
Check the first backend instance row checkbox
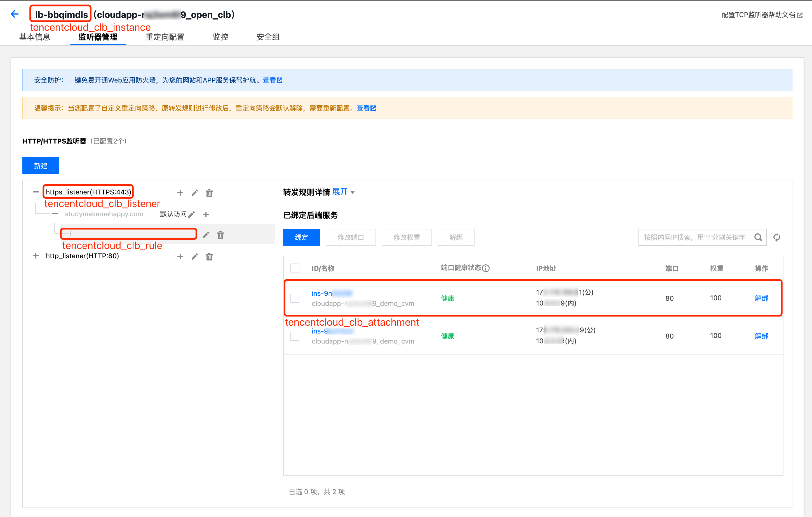(295, 298)
